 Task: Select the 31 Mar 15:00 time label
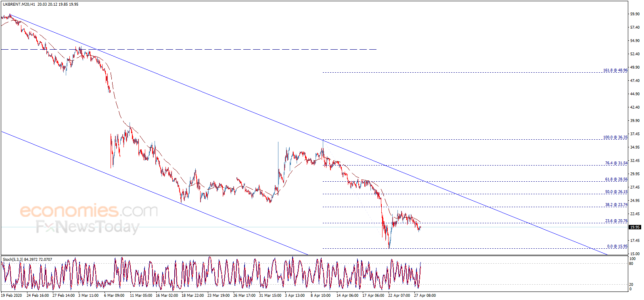tap(270, 296)
